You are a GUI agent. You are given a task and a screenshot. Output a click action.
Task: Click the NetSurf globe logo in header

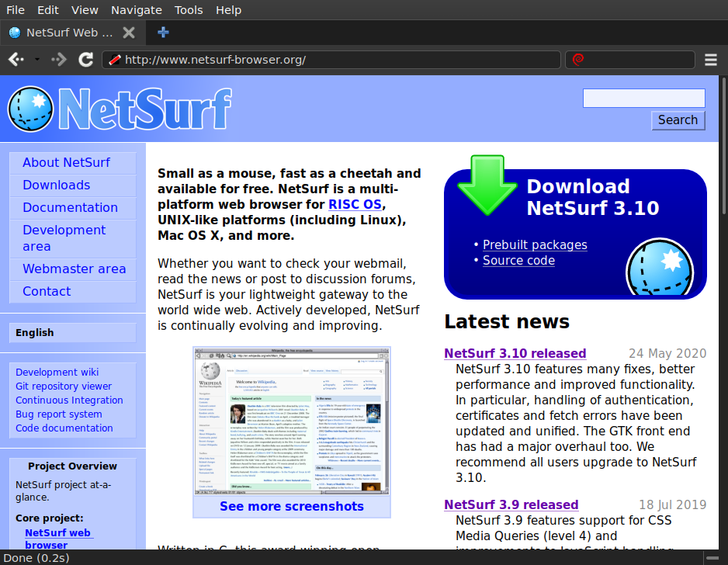click(31, 109)
